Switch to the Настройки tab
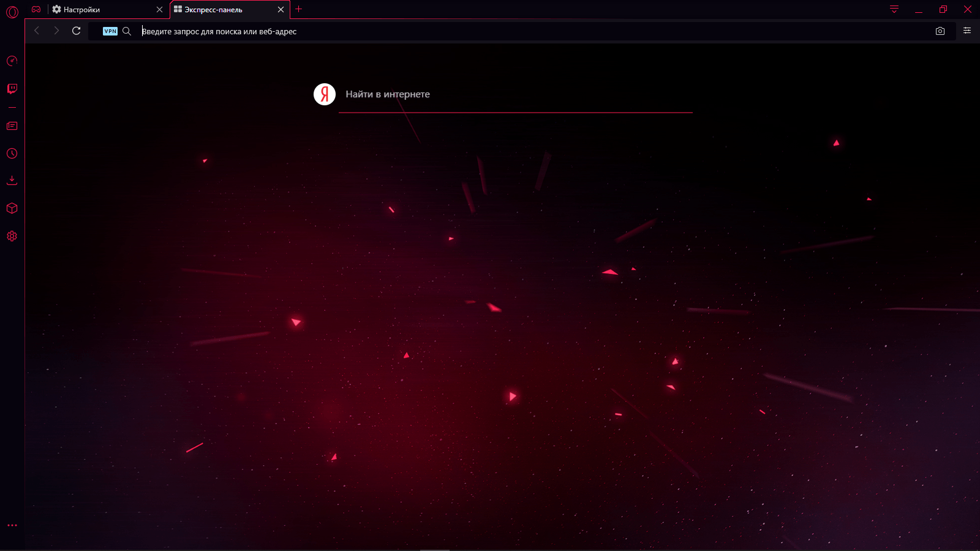Viewport: 980px width, 551px height. coord(107,10)
